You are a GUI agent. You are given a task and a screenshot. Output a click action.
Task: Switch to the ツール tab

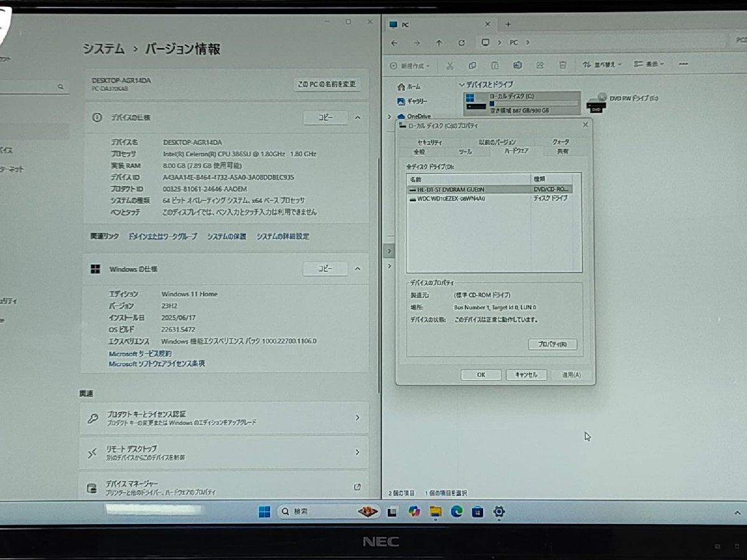[465, 151]
